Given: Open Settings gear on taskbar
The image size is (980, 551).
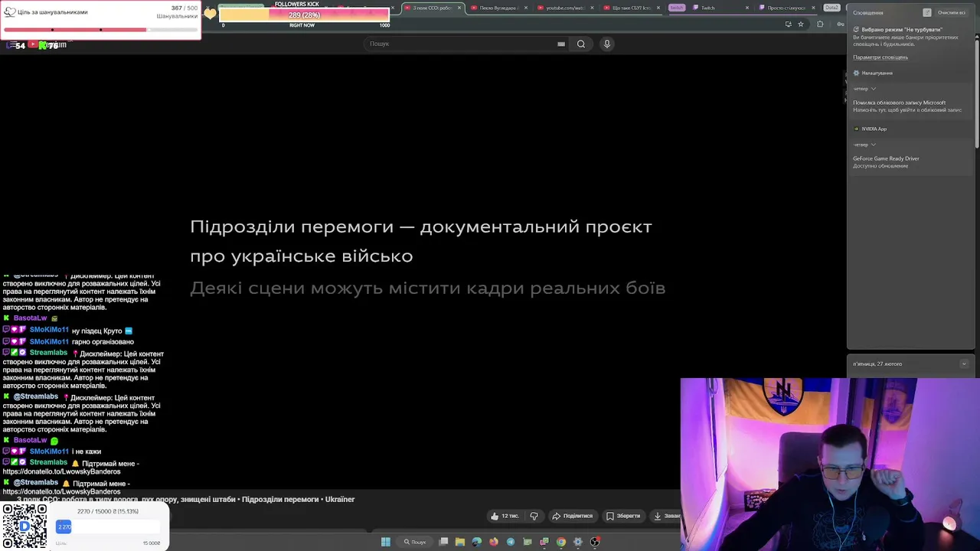Looking at the screenshot, I should (x=578, y=542).
